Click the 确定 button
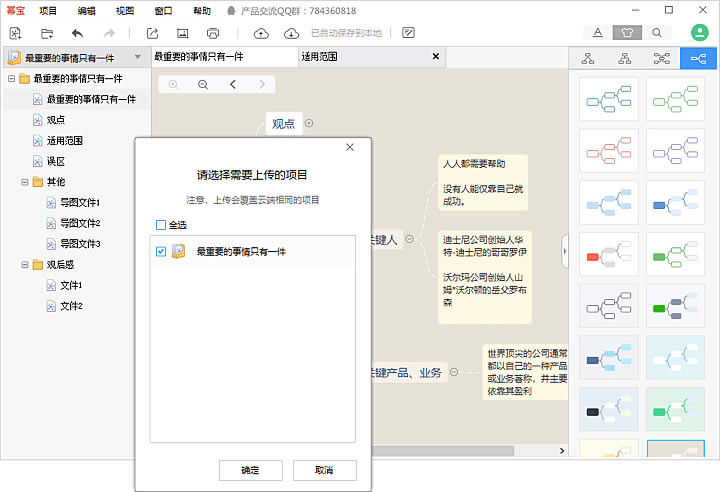This screenshot has height=492, width=720. [250, 470]
